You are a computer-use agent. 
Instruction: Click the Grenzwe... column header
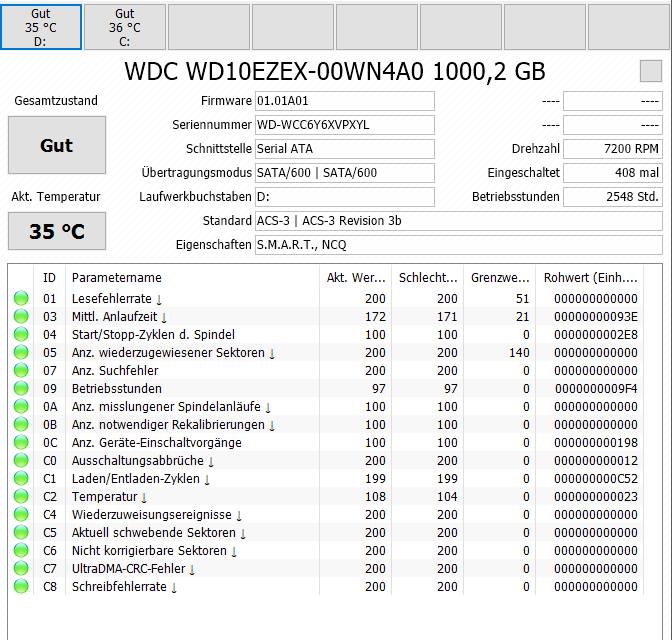point(499,278)
